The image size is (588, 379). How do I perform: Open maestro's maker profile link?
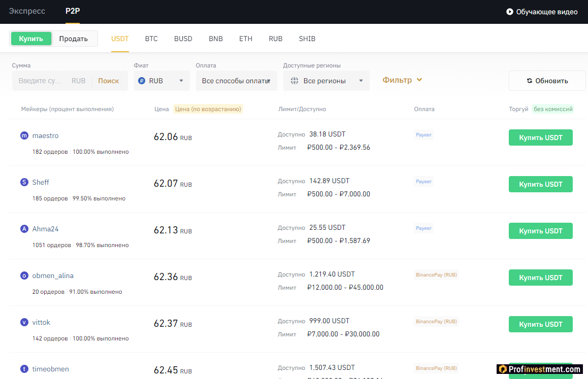[x=45, y=135]
